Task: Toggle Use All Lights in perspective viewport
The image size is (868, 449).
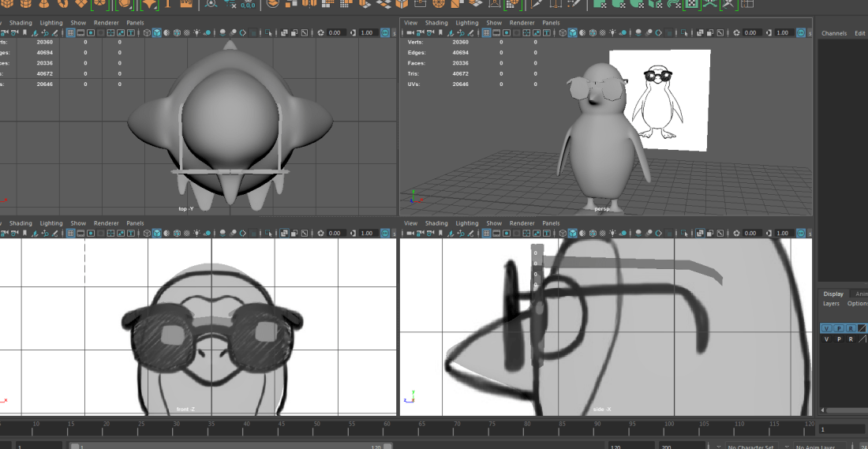Action: [x=612, y=33]
